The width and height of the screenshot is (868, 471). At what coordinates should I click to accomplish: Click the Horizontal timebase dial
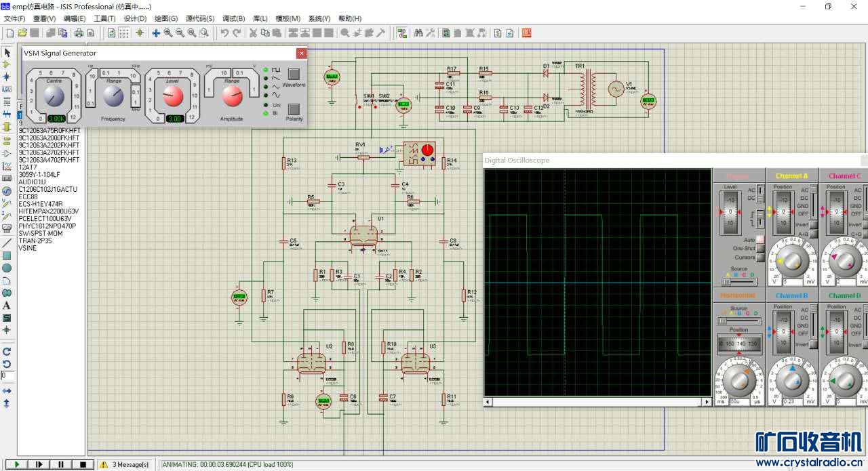[739, 379]
